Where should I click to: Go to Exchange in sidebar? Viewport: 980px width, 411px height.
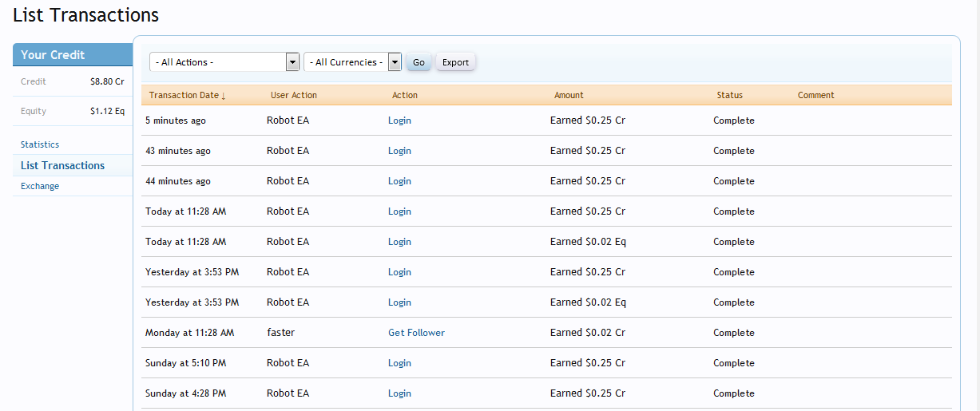coord(40,186)
